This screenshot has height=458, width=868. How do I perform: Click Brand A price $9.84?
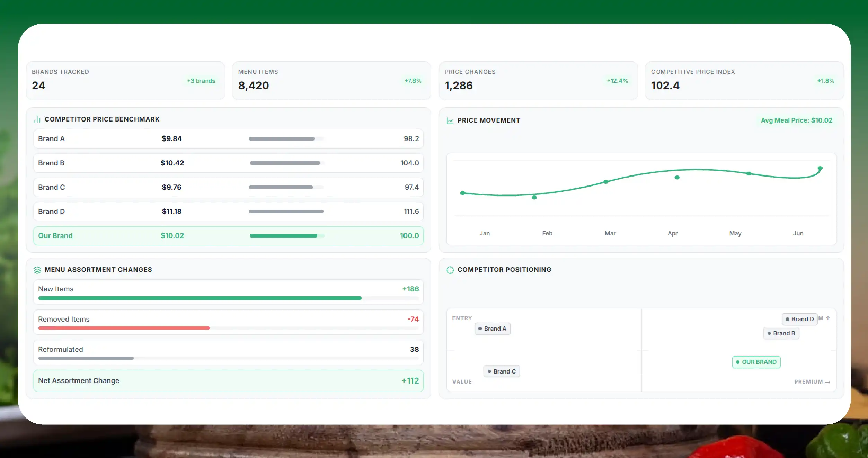[171, 138]
